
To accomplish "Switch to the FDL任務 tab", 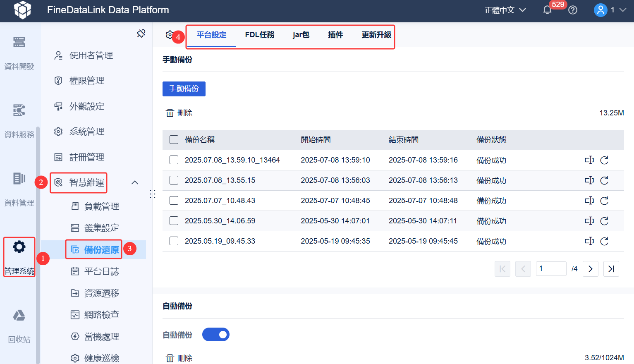I will click(x=260, y=35).
